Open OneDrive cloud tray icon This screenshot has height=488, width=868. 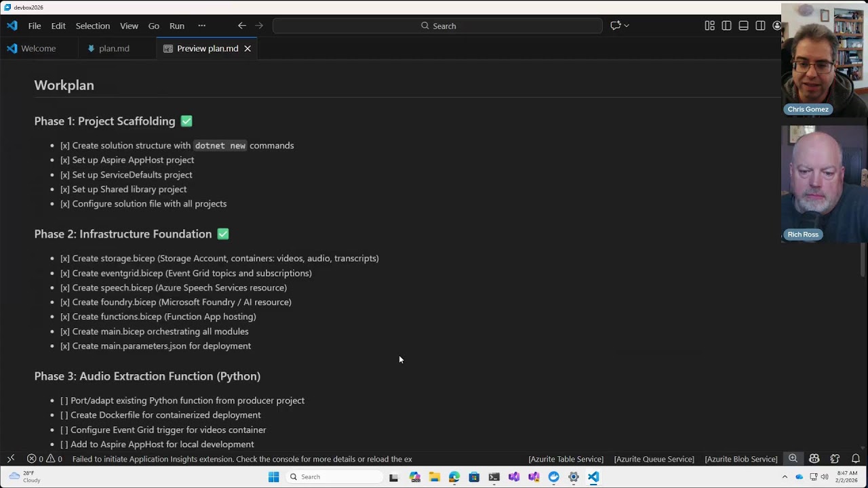pyautogui.click(x=799, y=476)
